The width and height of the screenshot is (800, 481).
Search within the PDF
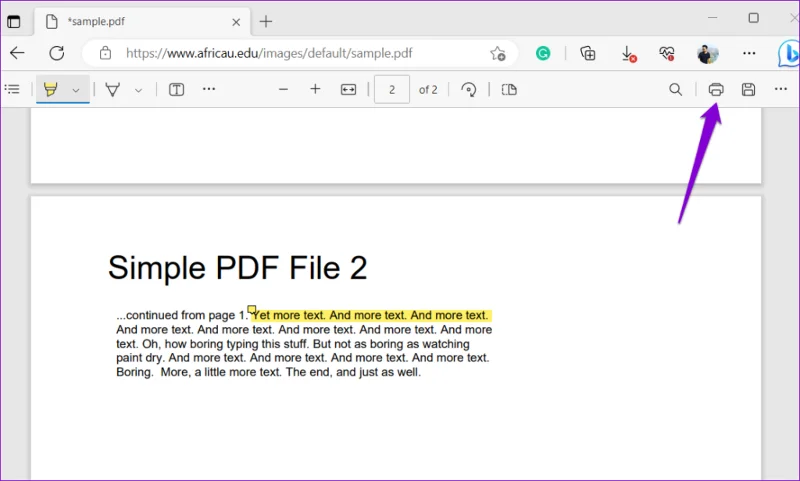(x=676, y=90)
